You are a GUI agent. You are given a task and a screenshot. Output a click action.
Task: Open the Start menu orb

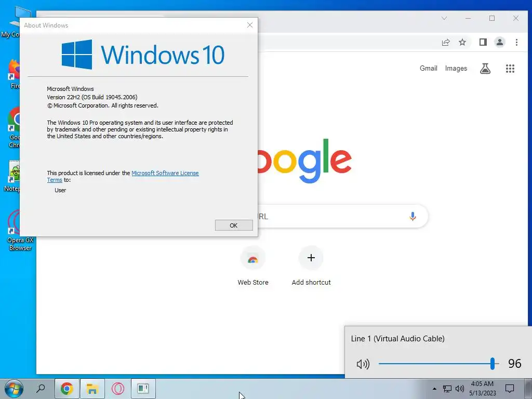pos(14,389)
